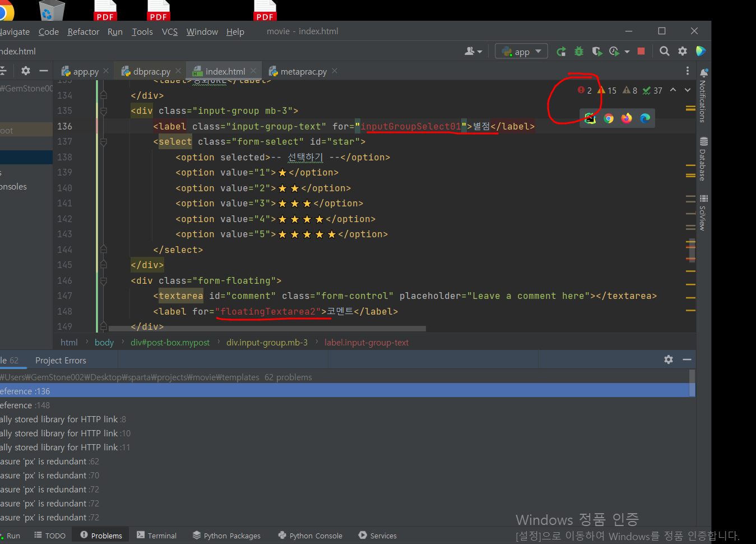Run app with coverage
Image resolution: width=756 pixels, height=544 pixels.
(597, 52)
